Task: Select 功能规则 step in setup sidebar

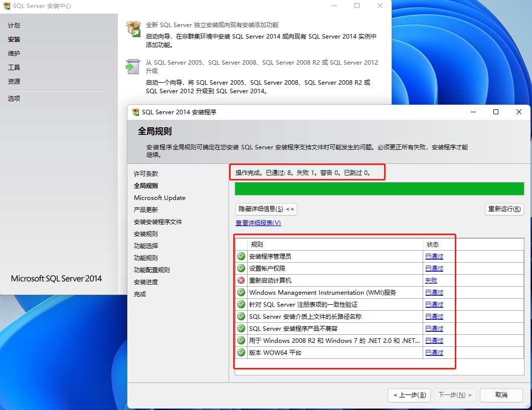Action: click(x=146, y=258)
